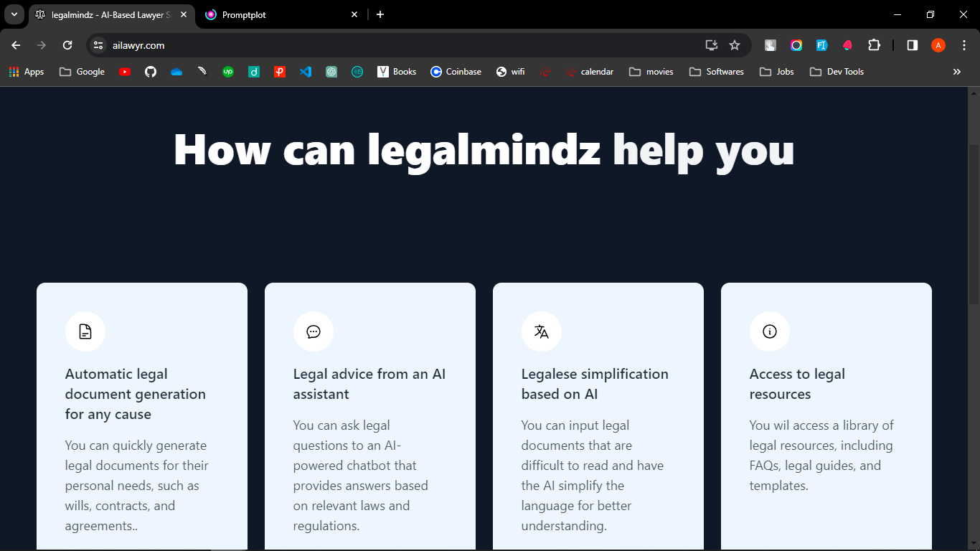Click 'Legal advice from an AI assistant' title
This screenshot has width=980, height=551.
point(369,384)
